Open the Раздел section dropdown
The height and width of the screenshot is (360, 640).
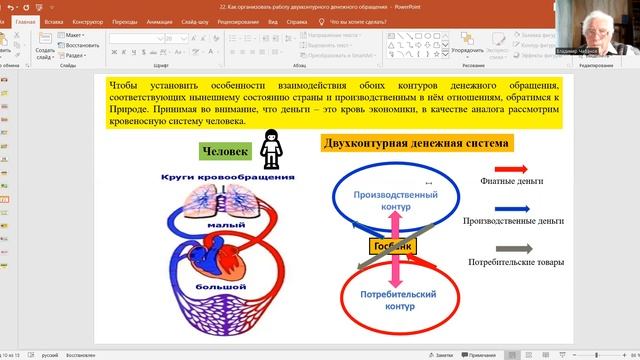coord(72,55)
